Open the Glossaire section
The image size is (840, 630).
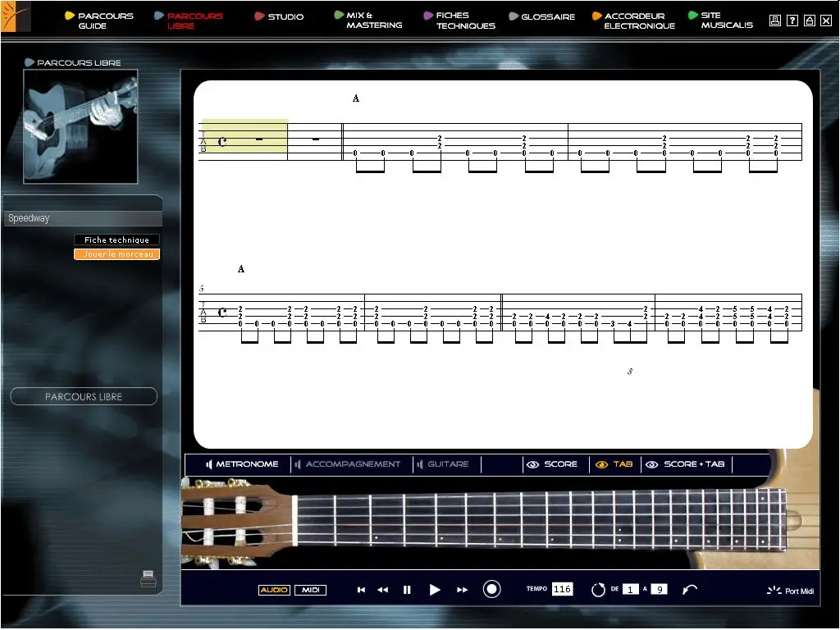coord(541,16)
